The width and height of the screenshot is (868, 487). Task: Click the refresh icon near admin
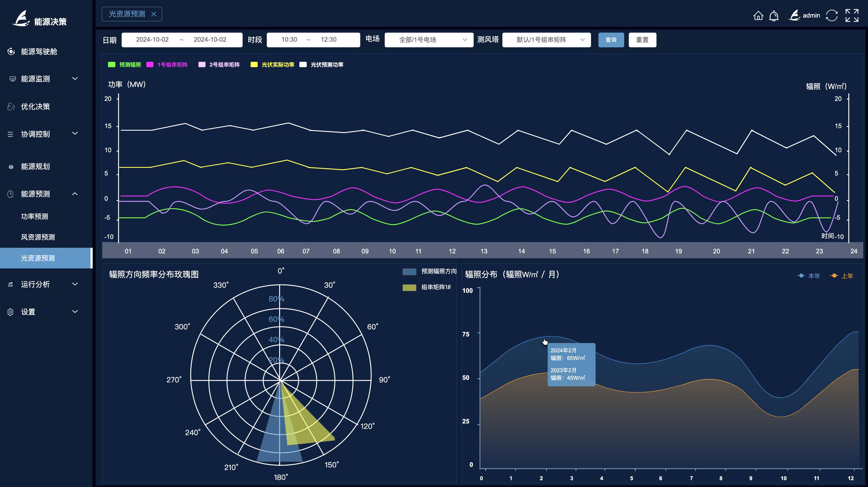[x=832, y=16]
